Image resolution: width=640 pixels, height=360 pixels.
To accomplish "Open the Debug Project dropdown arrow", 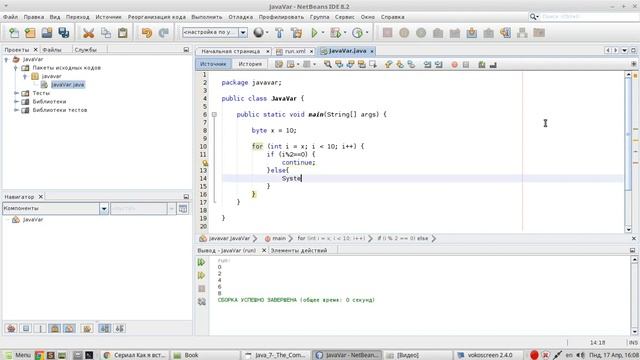I will [345, 33].
